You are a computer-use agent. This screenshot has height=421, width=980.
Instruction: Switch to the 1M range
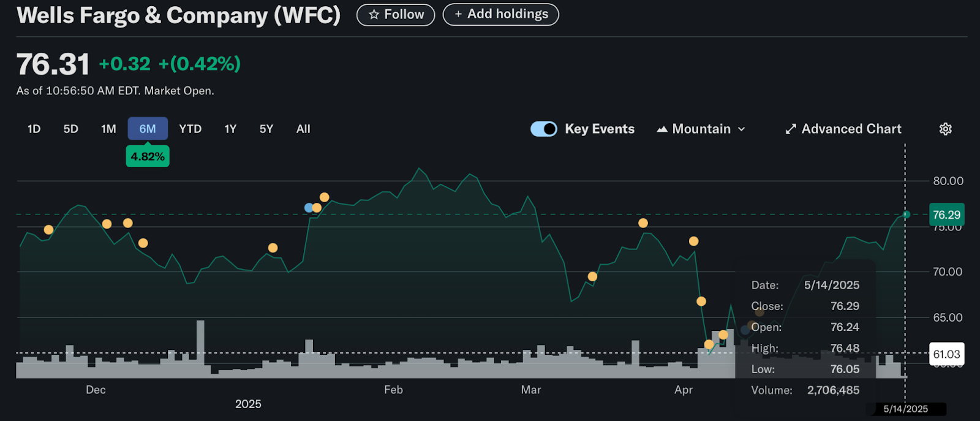click(108, 129)
